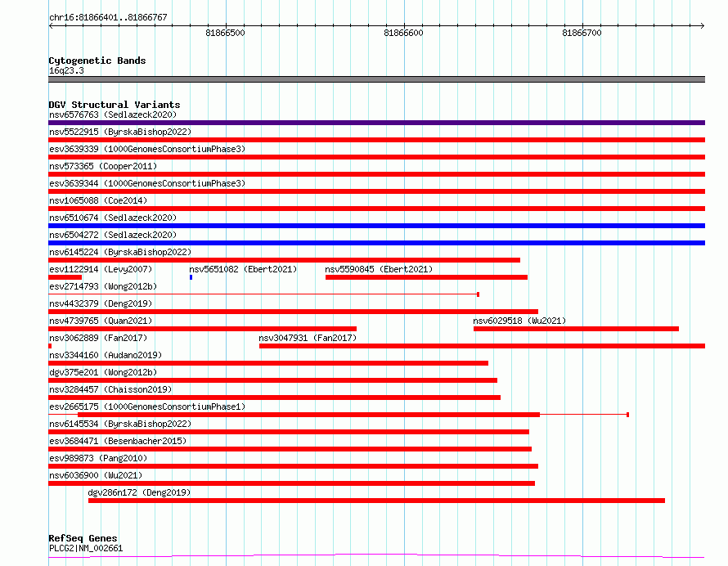
Task: Select the 16q23.3 band label
Action: [x=66, y=70]
